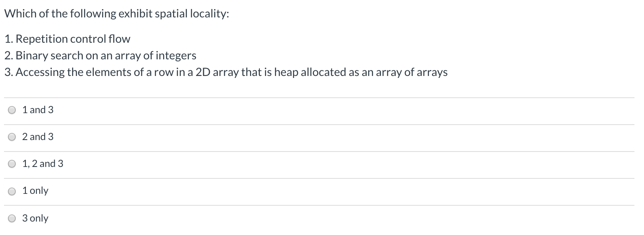Click item 3 about heap allocated 2D array

(226, 72)
